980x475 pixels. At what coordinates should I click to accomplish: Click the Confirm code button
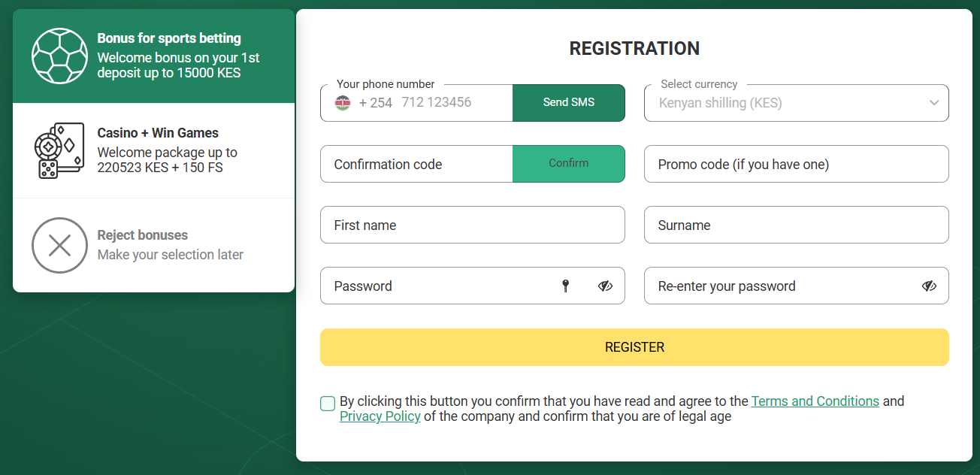point(568,163)
